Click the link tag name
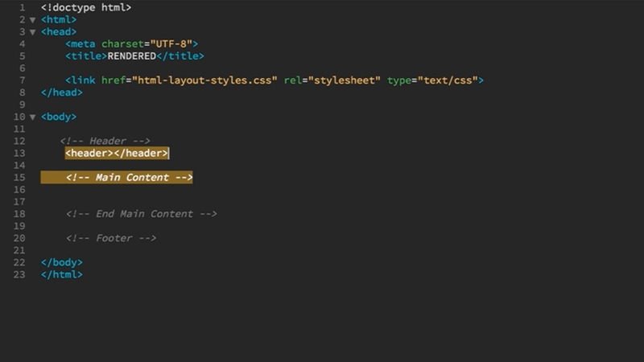Viewport: 644px width, 362px height. pyautogui.click(x=83, y=80)
